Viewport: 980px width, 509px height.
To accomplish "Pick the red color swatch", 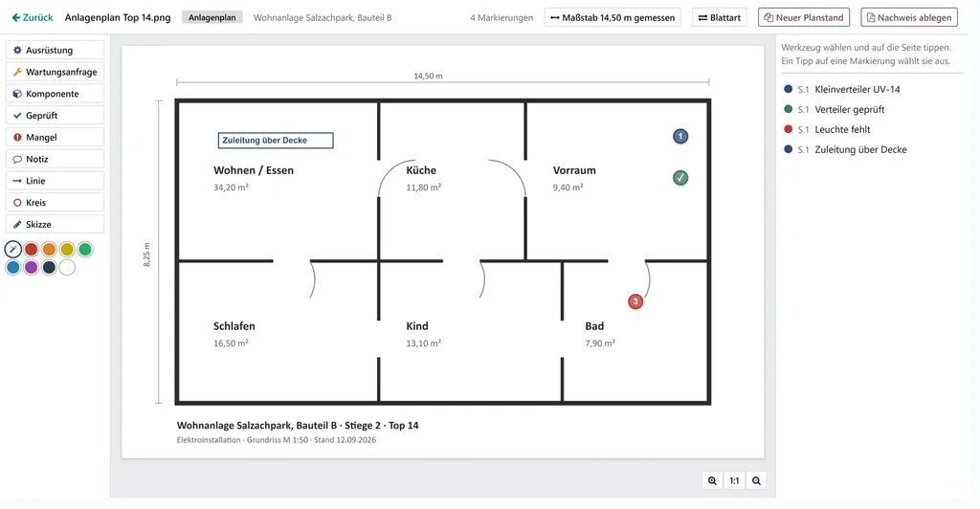I will coord(31,249).
